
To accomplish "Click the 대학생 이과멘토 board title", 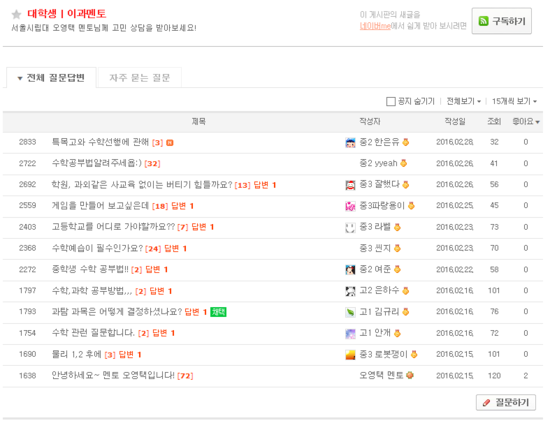I will coord(67,14).
